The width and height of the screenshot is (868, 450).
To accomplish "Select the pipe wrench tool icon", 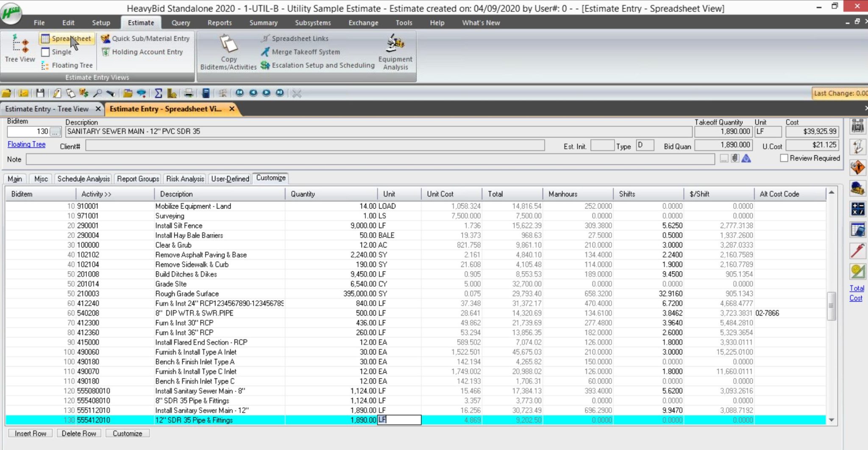I will coord(859,250).
